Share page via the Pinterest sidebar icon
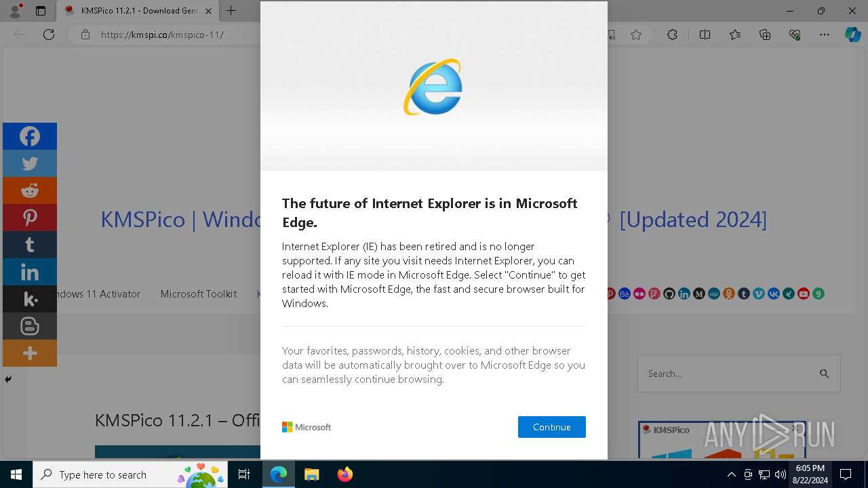This screenshot has width=868, height=488. (30, 218)
